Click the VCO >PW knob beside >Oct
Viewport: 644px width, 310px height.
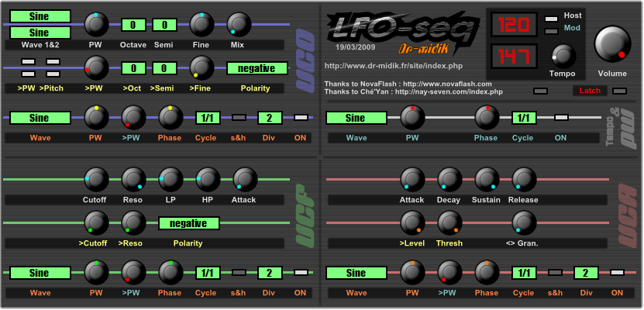coord(97,67)
